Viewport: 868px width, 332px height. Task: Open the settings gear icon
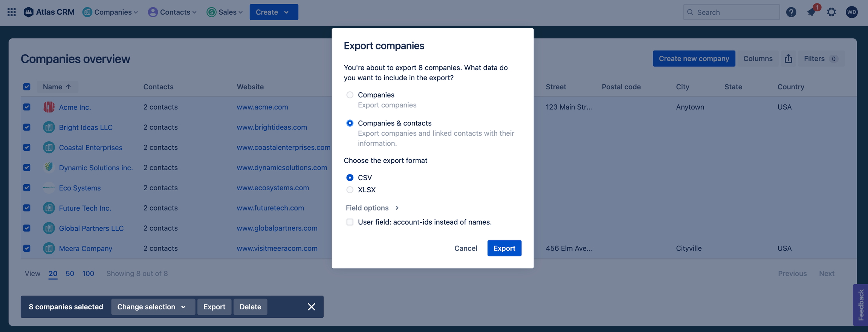pyautogui.click(x=831, y=12)
